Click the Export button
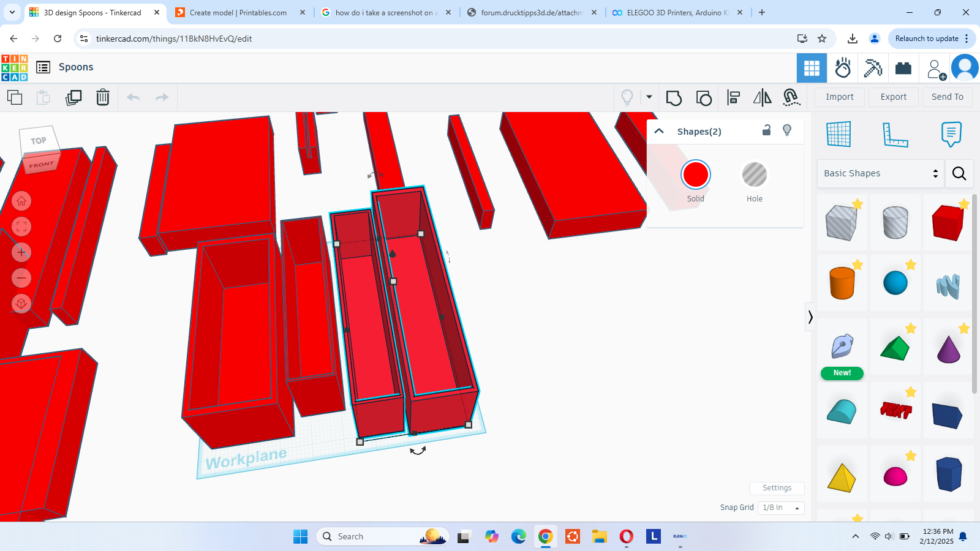980x551 pixels. click(x=894, y=97)
